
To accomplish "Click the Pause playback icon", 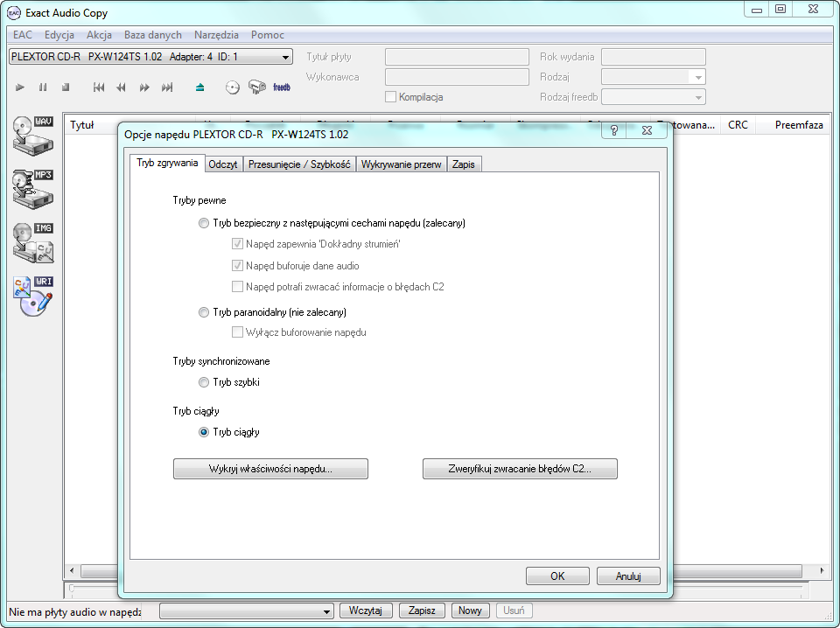I will pyautogui.click(x=43, y=87).
